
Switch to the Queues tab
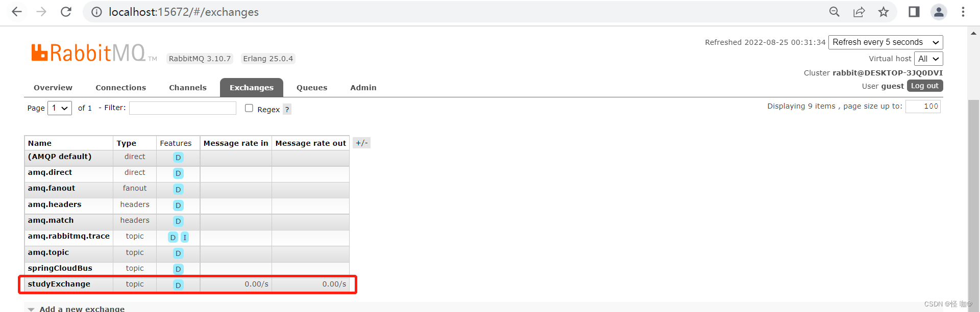pyautogui.click(x=312, y=88)
